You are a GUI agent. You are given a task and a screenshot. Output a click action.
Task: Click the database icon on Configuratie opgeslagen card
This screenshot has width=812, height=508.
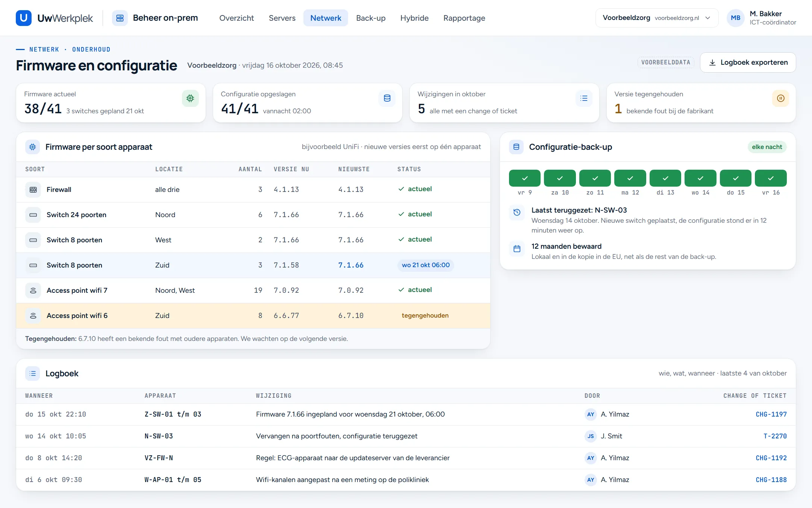point(387,98)
